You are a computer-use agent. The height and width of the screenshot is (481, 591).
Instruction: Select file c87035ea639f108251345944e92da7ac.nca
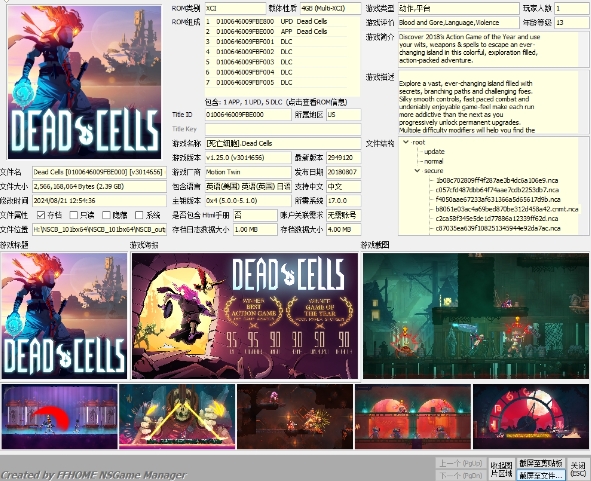click(x=498, y=228)
